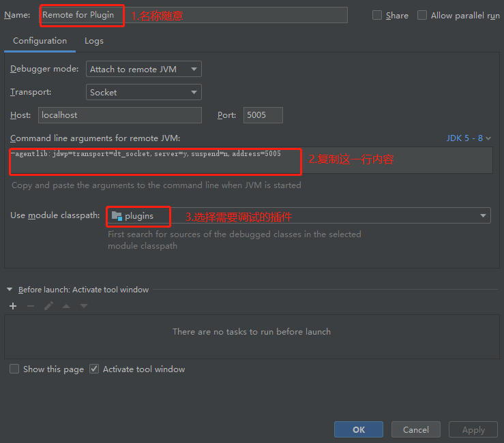Viewport: 504px width, 443px height.
Task: Open the Use module classpath dropdown
Action: (299, 215)
